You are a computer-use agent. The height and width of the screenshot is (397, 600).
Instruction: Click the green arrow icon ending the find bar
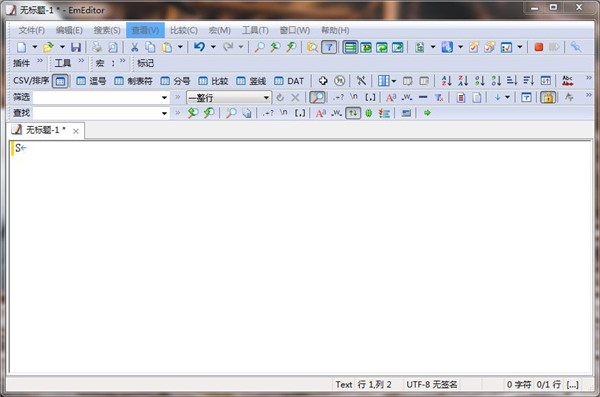[x=427, y=113]
